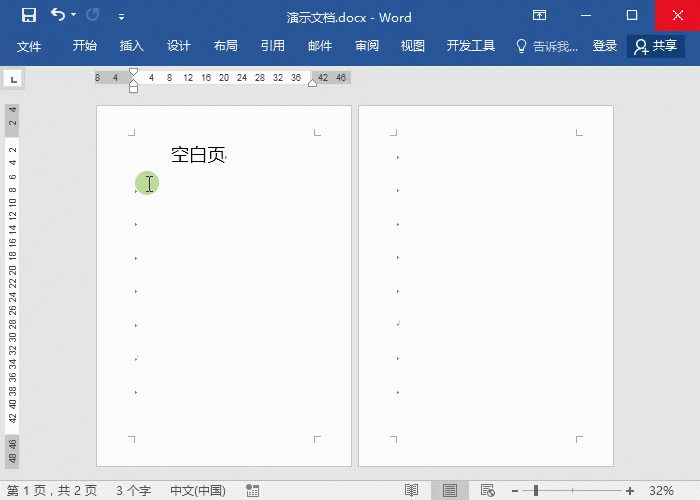Open the 视图 tab

pyautogui.click(x=412, y=46)
